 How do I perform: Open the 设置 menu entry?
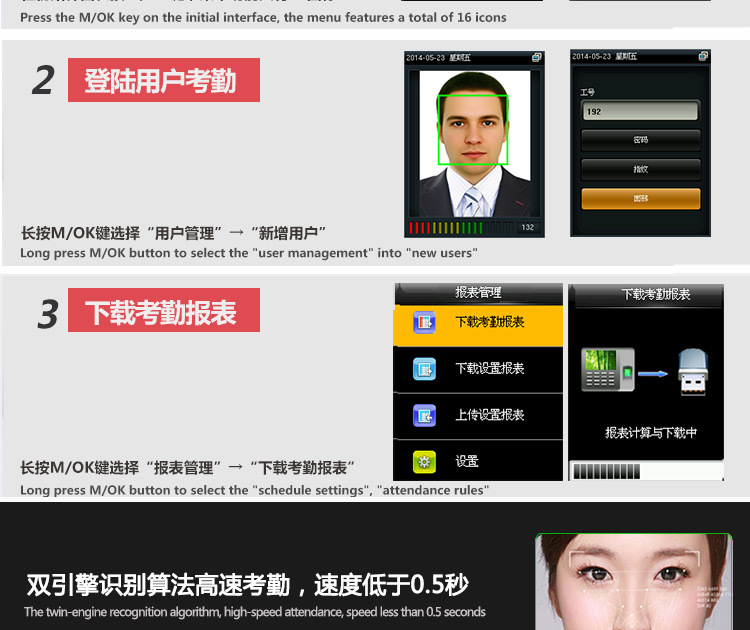478,461
